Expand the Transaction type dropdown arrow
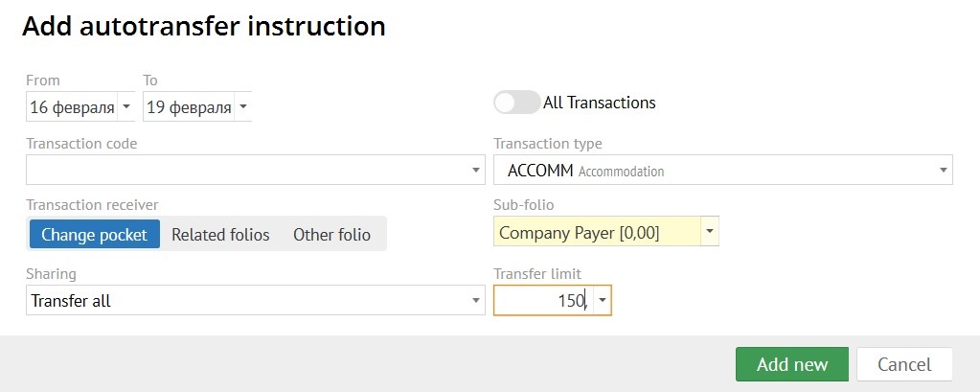 944,171
